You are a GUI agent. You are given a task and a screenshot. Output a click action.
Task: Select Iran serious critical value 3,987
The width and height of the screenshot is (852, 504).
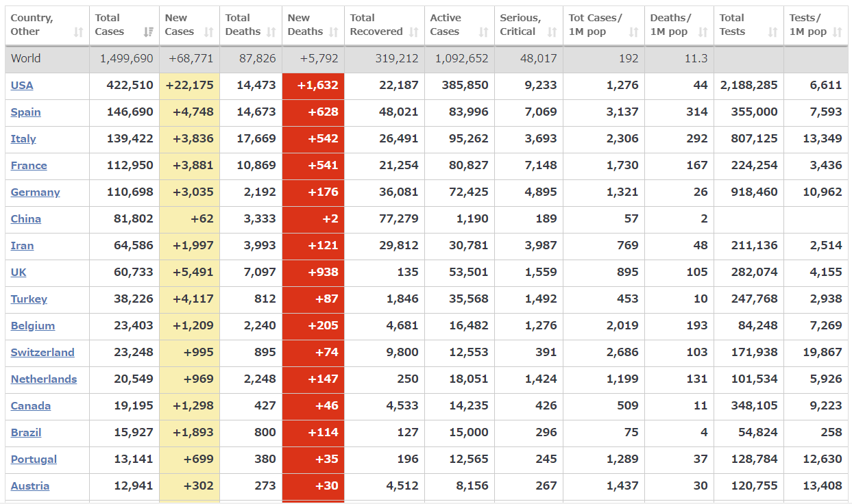point(541,246)
